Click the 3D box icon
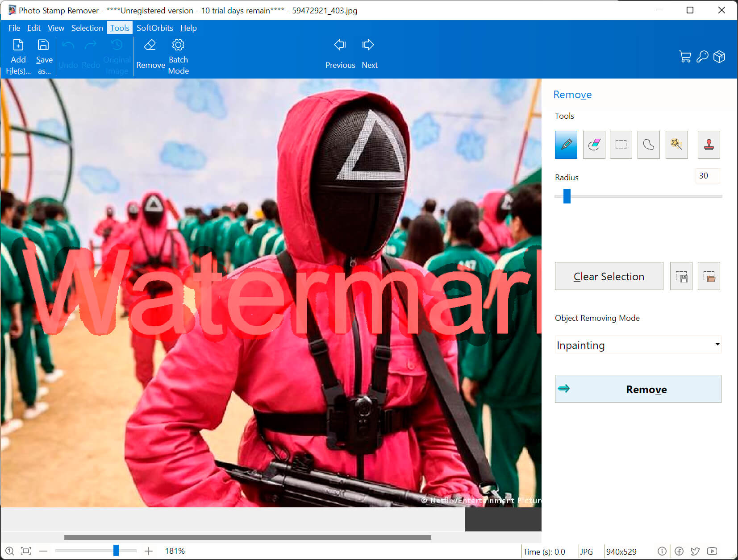This screenshot has height=560, width=738. coord(719,57)
